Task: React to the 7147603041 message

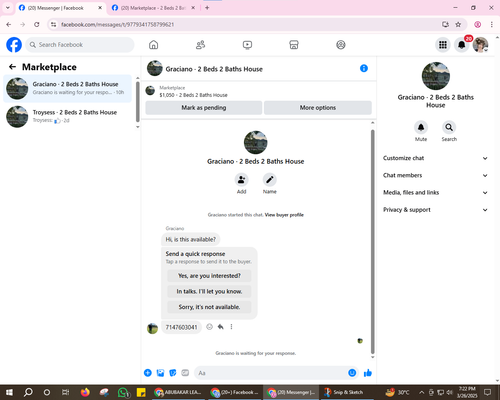Action: pos(209,327)
